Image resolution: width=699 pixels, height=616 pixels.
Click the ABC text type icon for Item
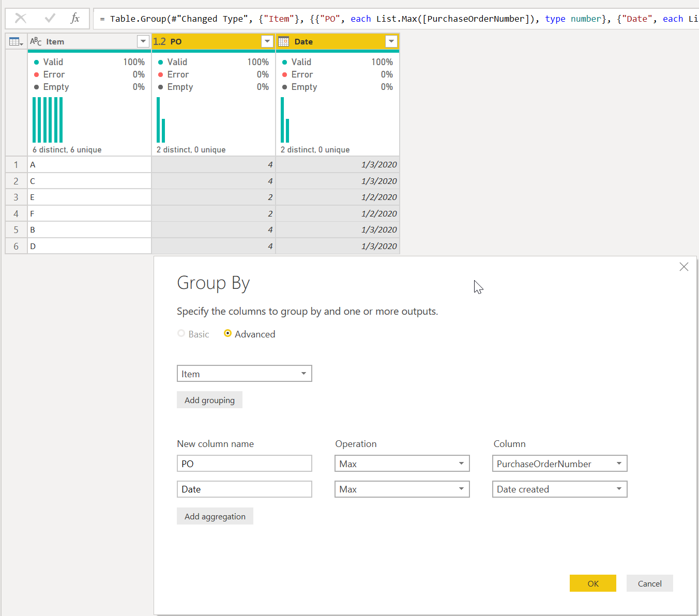(36, 41)
